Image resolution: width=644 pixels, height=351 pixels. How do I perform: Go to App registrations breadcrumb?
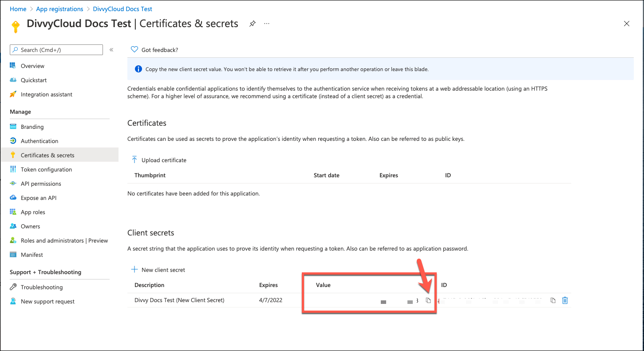tap(59, 9)
